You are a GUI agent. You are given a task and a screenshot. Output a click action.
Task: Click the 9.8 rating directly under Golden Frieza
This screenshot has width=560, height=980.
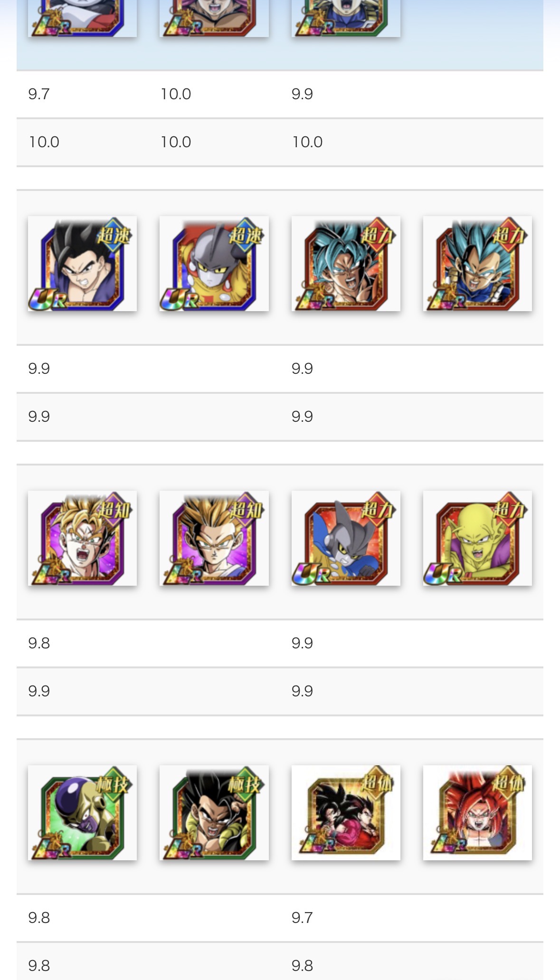(x=39, y=918)
